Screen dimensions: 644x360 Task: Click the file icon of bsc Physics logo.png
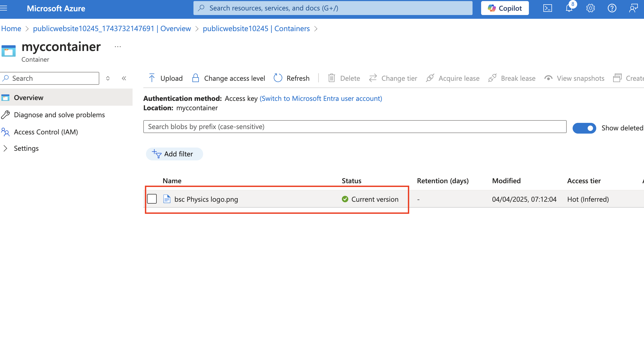click(x=167, y=199)
